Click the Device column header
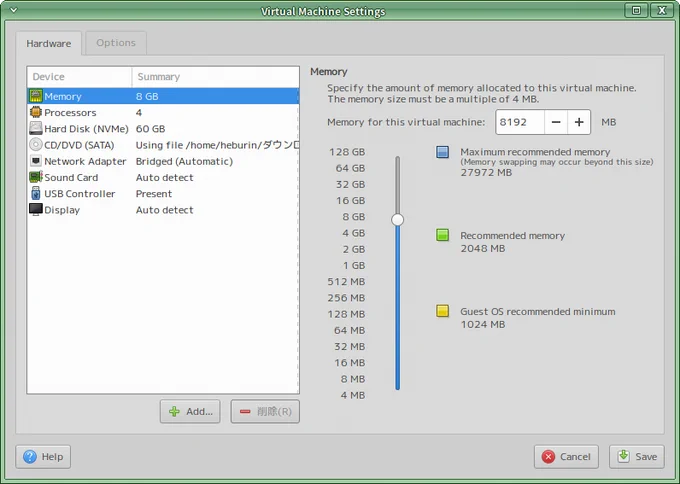 pyautogui.click(x=79, y=77)
